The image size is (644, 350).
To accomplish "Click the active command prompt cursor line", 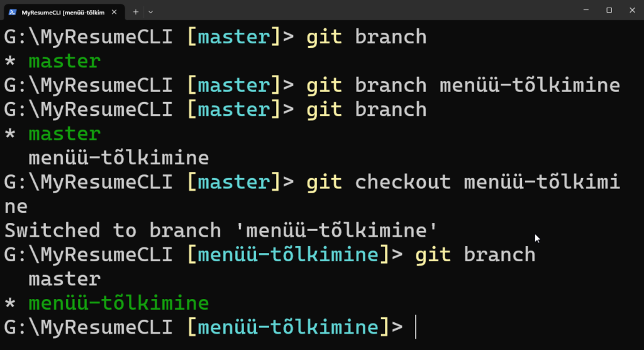I will tap(416, 327).
